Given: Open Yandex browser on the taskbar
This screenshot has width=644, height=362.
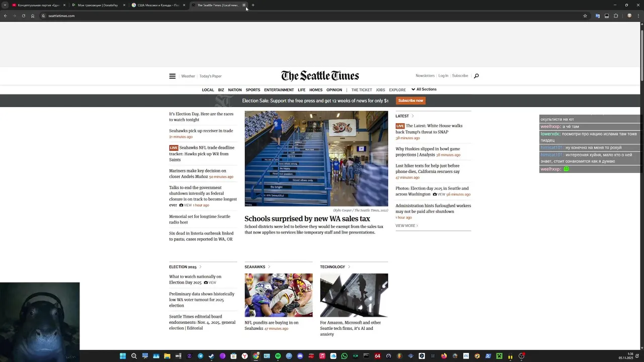Looking at the screenshot, I should (245, 356).
